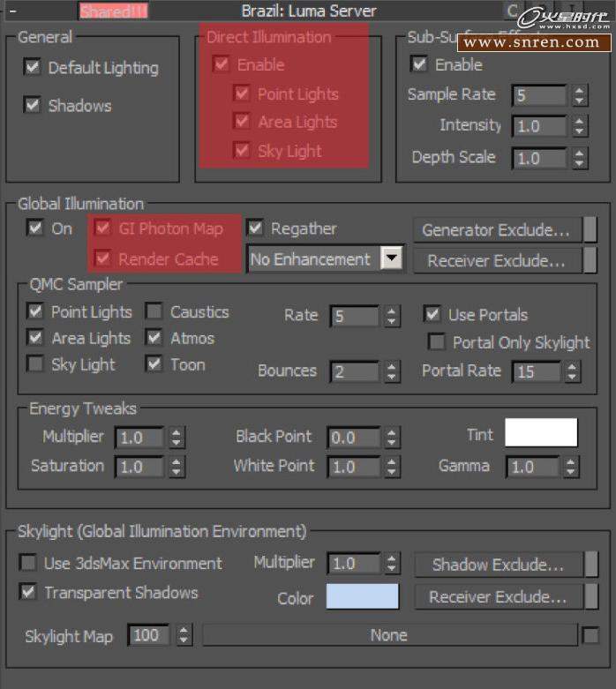Toggle Direct Illumination Area Lights checkbox
Image resolution: width=616 pixels, height=689 pixels.
242,121
